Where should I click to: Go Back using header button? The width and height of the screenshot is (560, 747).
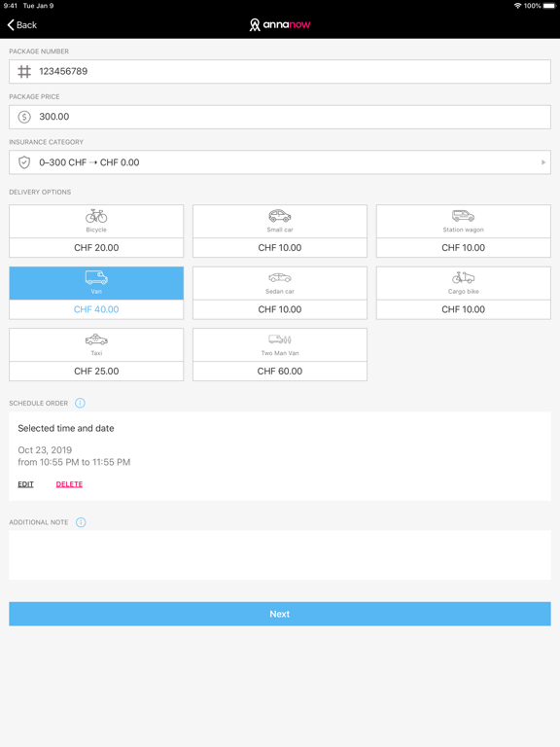point(22,24)
